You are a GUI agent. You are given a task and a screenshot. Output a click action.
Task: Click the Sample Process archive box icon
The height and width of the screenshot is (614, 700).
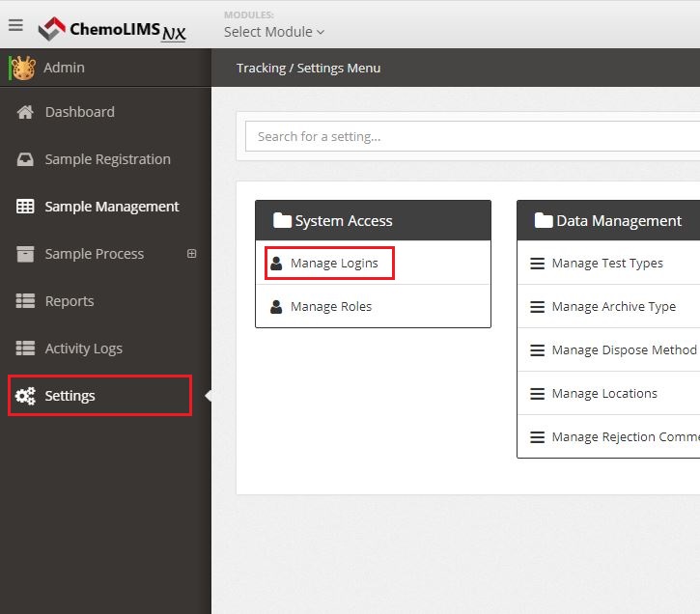pos(26,254)
